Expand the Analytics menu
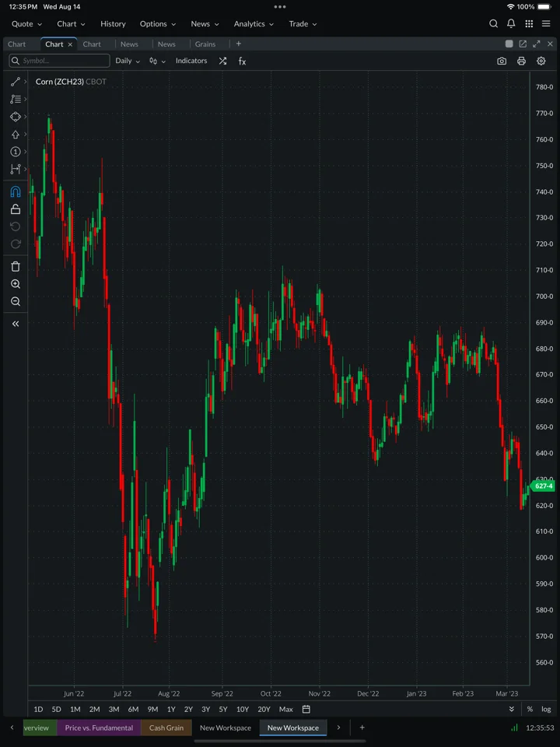This screenshot has height=747, width=560. pyautogui.click(x=254, y=24)
